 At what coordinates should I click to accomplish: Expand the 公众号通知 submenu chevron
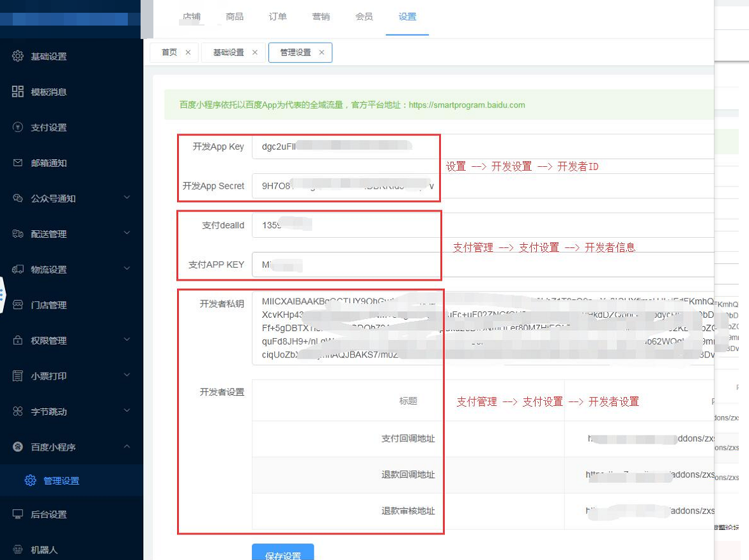(127, 198)
